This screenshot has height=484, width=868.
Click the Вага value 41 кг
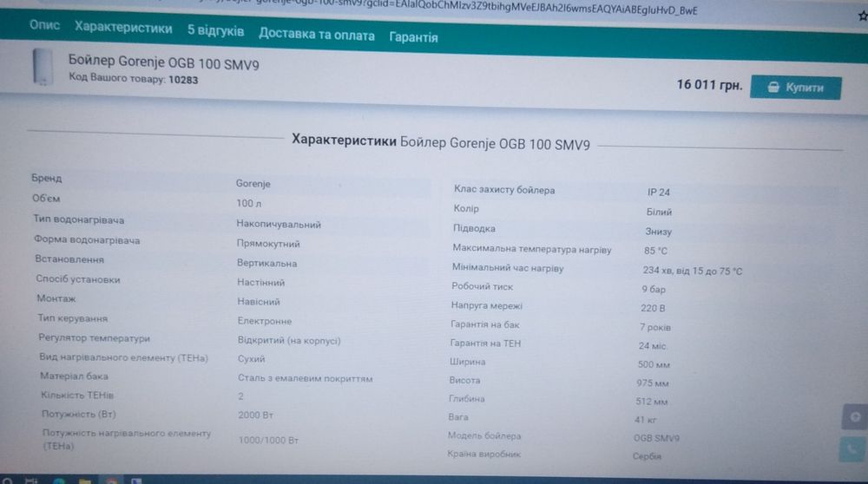[x=646, y=420]
